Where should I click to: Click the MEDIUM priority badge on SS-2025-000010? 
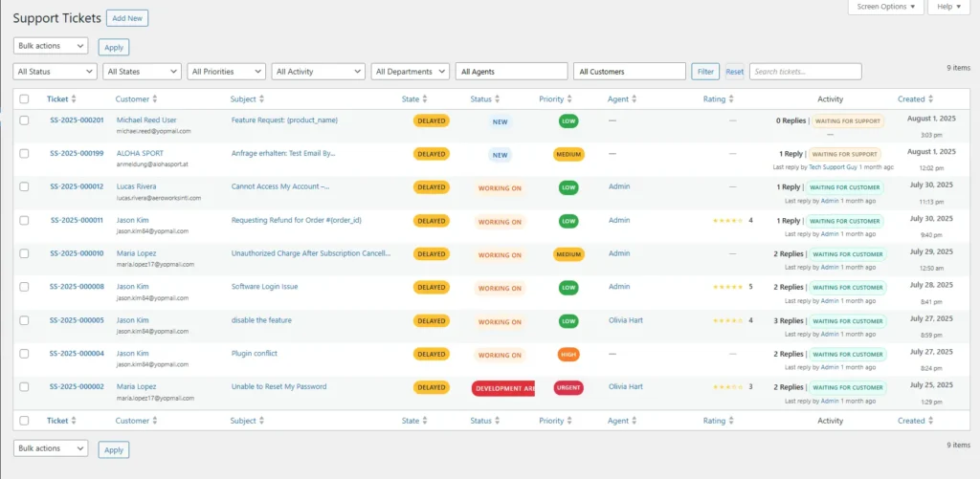(568, 254)
